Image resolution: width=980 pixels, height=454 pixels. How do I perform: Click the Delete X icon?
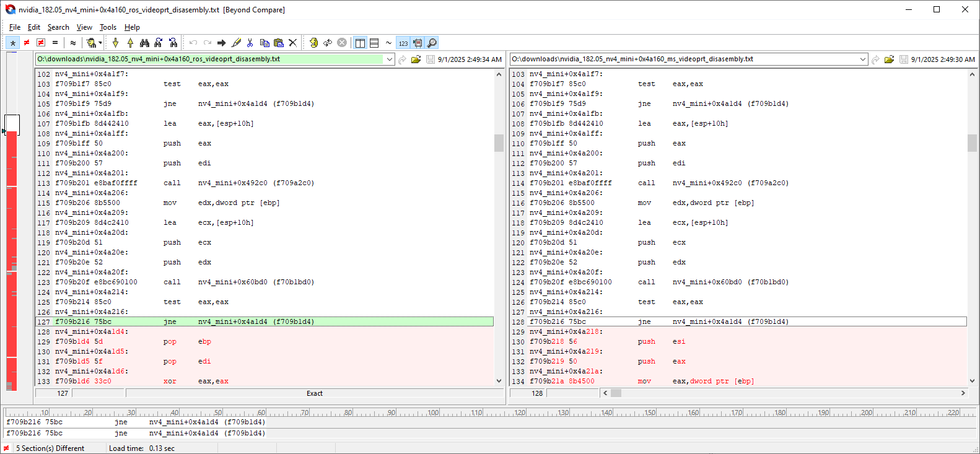293,43
